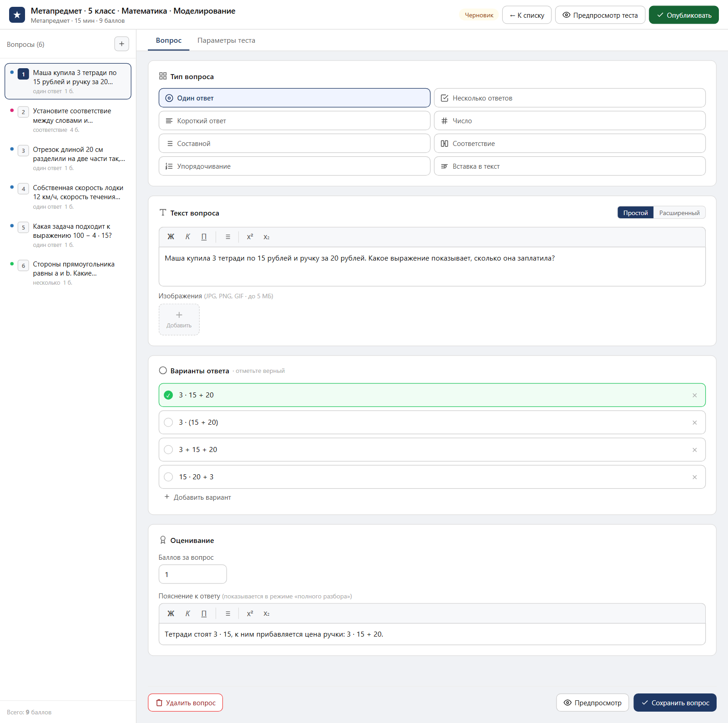Choose question type Составной
Screen dimensions: 728x723
[x=294, y=143]
